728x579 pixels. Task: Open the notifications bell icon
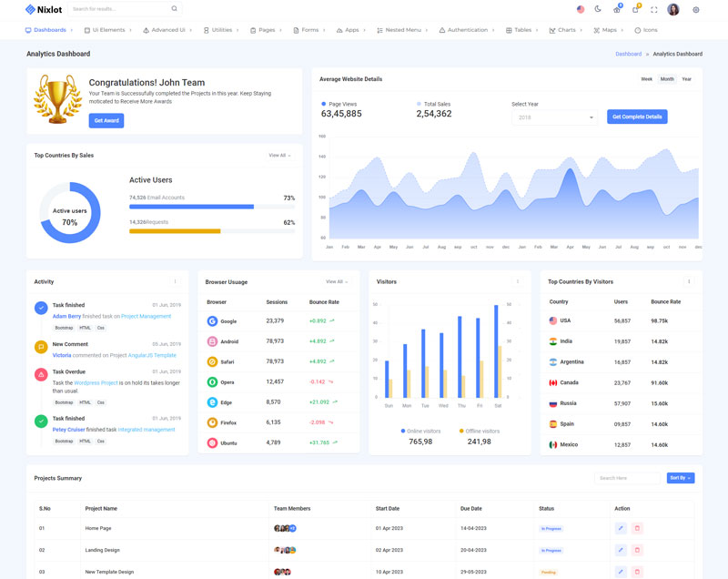tap(635, 9)
